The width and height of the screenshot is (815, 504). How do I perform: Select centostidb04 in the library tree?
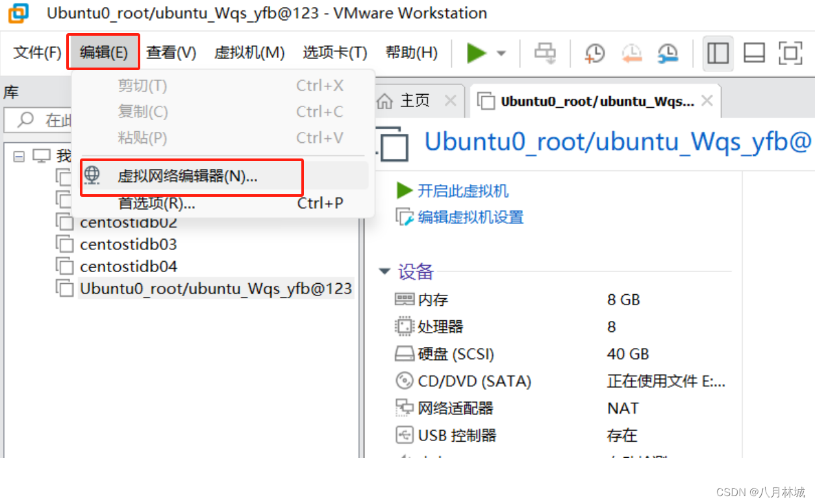coord(129,266)
